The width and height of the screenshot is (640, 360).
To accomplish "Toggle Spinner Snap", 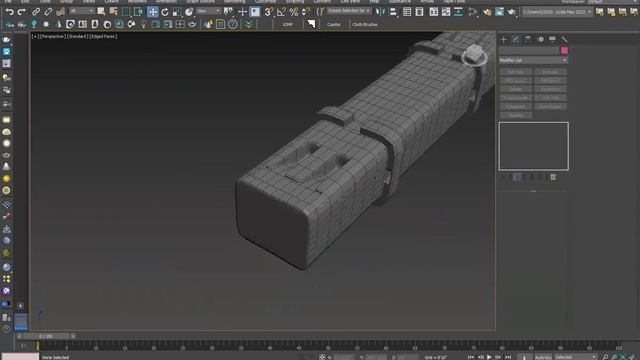I will (305, 12).
